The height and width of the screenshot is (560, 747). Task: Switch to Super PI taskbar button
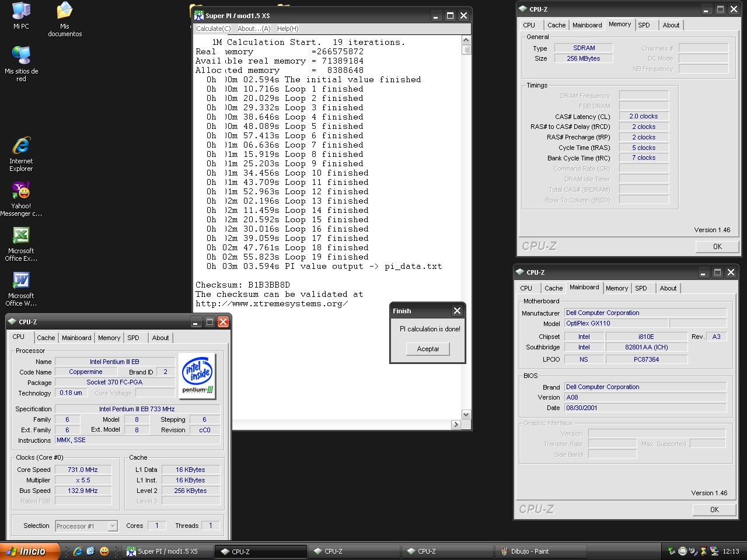167,551
